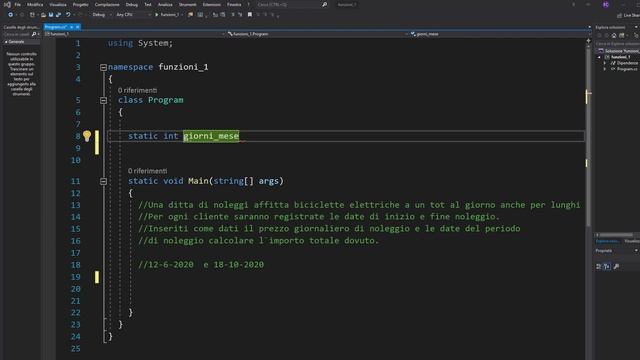The height and width of the screenshot is (360, 640).
Task: Click '0 riferimenti' above class Program
Action: click(138, 90)
